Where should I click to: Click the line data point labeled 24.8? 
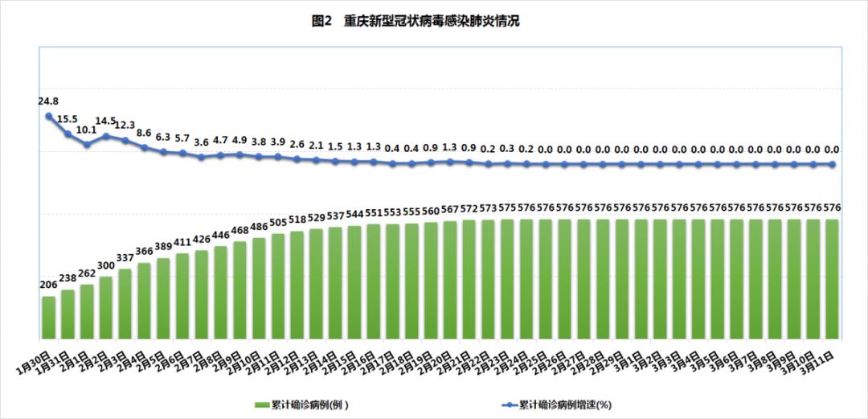49,117
